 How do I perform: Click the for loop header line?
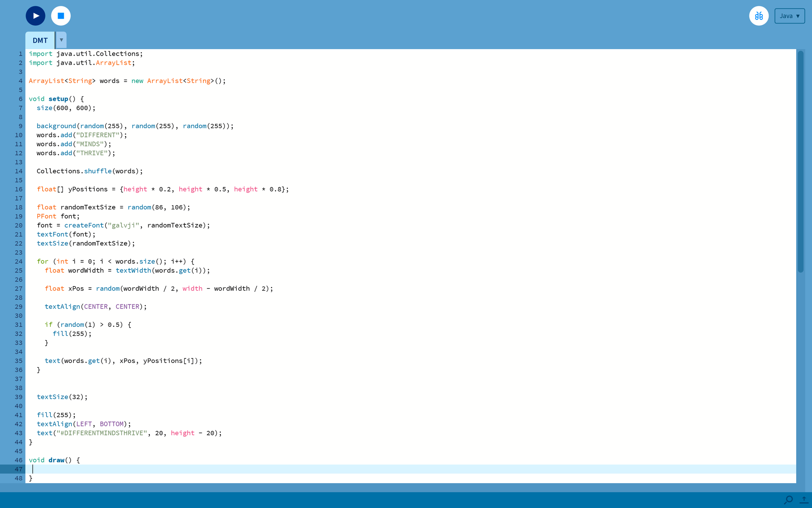[116, 261]
